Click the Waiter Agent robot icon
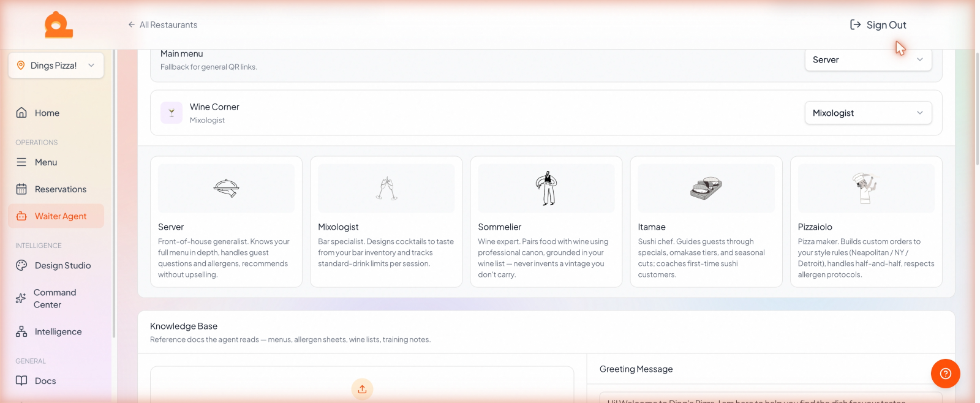The height and width of the screenshot is (403, 980). [x=21, y=216]
